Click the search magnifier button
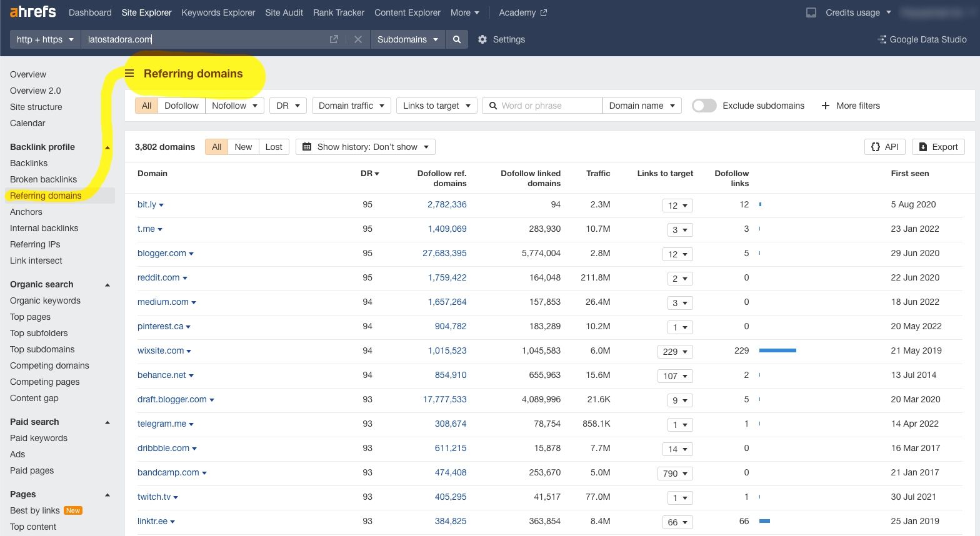Image resolution: width=980 pixels, height=536 pixels. (x=457, y=39)
